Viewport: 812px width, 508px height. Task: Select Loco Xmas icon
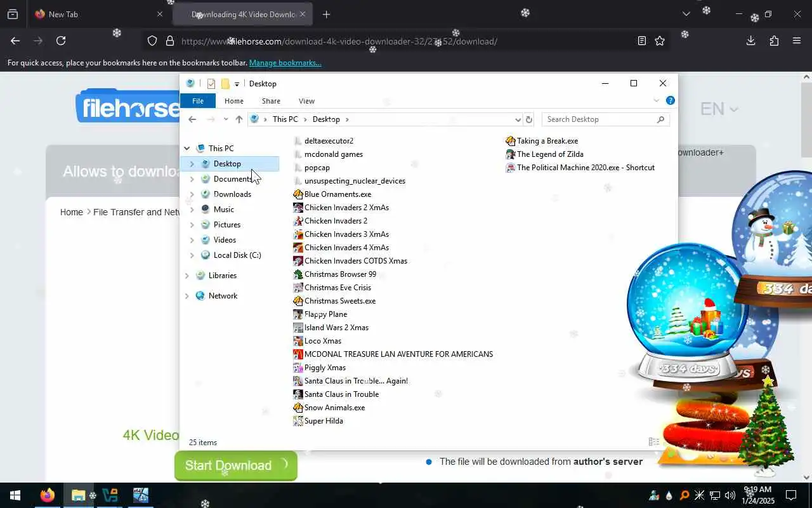pos(298,341)
